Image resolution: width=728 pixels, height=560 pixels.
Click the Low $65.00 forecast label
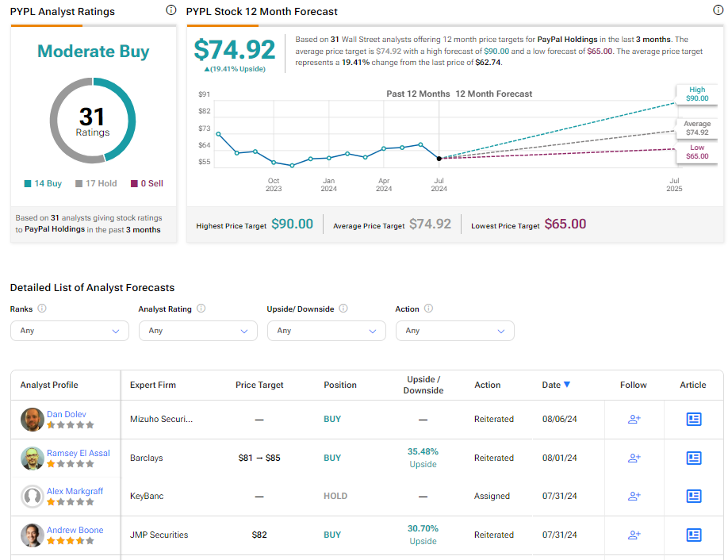point(697,152)
